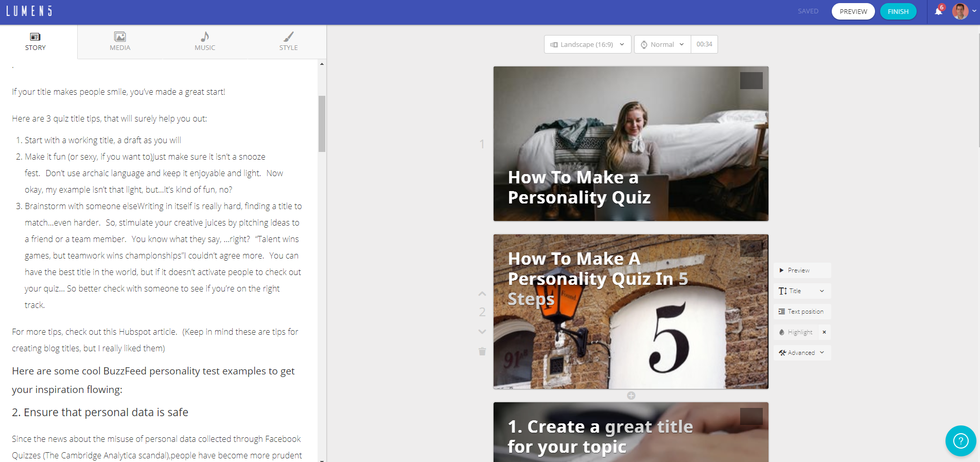
Task: Move scene 2 down with arrow
Action: (482, 332)
